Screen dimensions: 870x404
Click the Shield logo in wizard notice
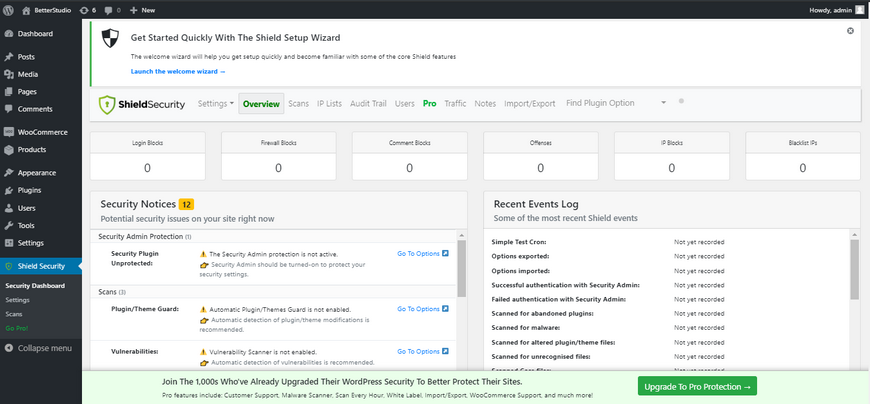click(110, 38)
